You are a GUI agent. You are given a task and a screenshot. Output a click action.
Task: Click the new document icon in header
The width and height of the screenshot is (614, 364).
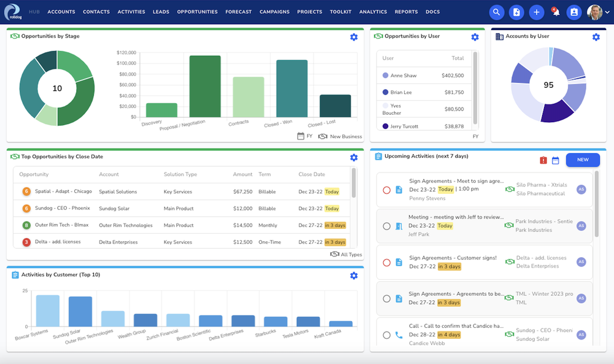click(x=517, y=12)
